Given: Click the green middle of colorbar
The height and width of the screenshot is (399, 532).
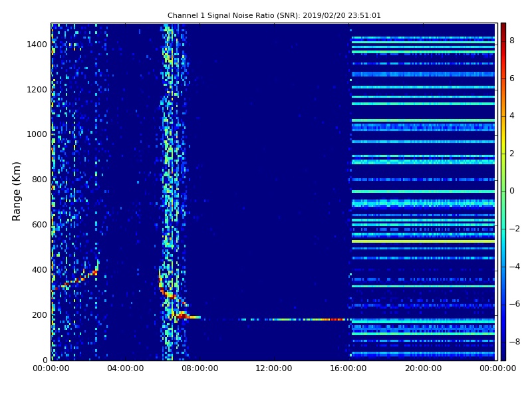Looking at the screenshot, I should coord(503,192).
